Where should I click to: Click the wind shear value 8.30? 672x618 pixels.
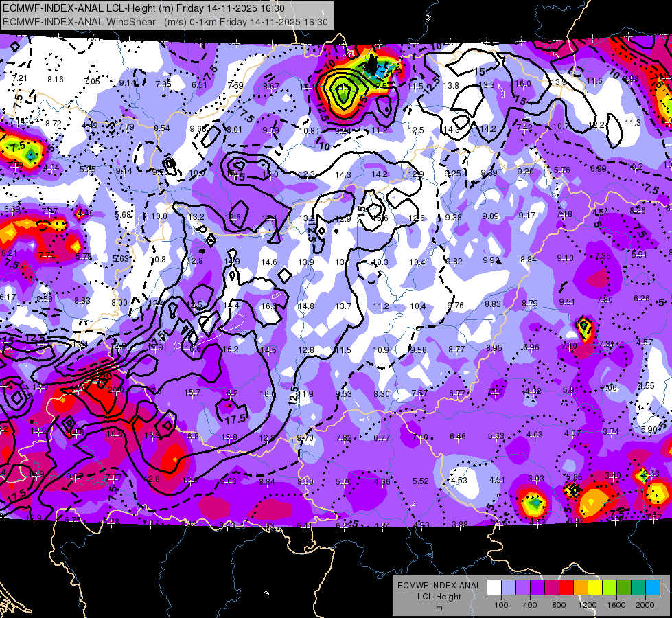click(382, 393)
